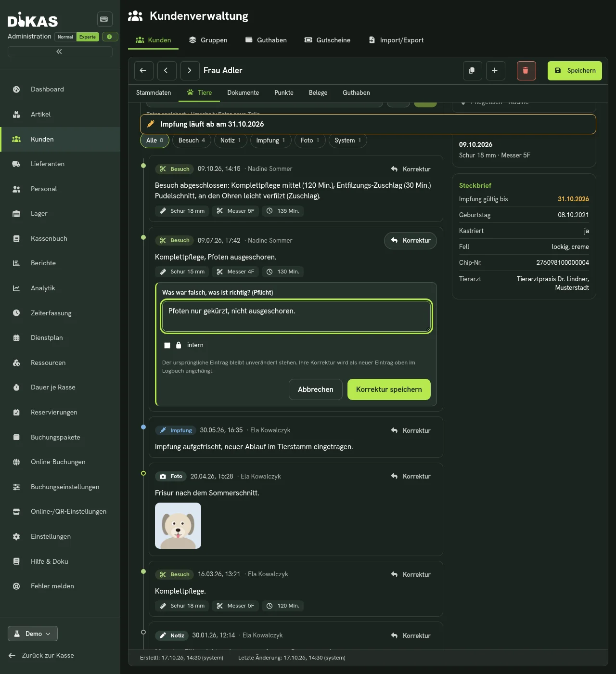This screenshot has width=616, height=674.
Task: Click Korrektur on the Foto entry
Action: coord(411,476)
